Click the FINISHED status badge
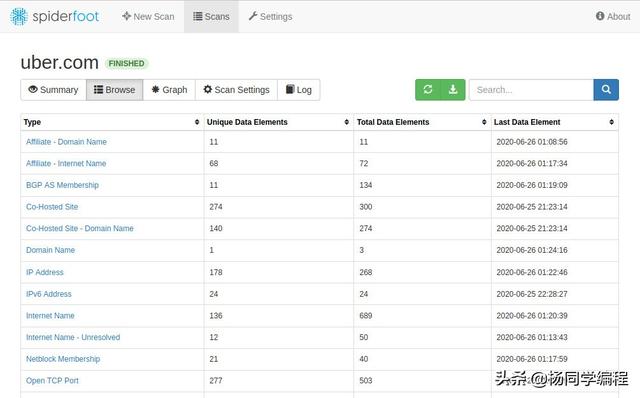This screenshot has width=640, height=398. [x=127, y=64]
